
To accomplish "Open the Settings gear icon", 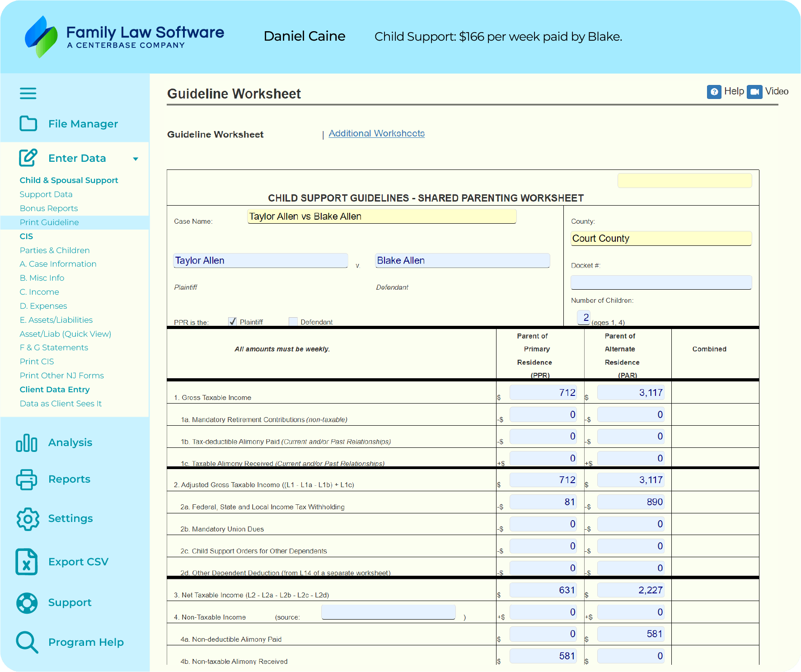I will 28,519.
